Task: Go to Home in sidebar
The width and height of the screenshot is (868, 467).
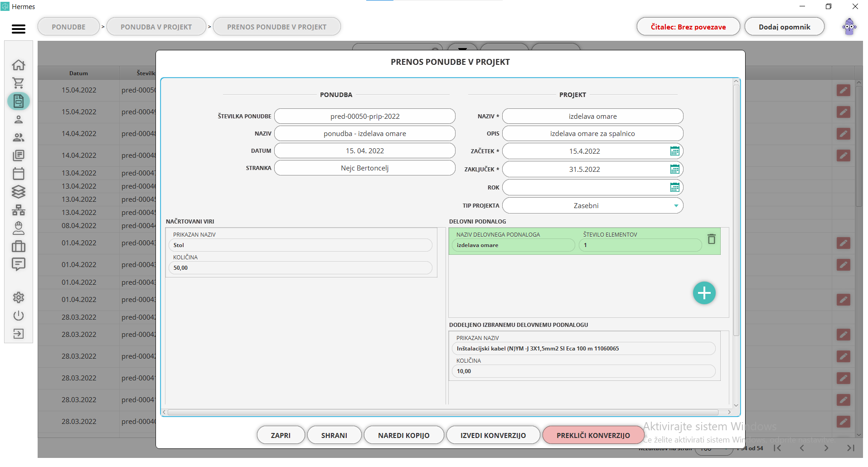Action: [19, 65]
